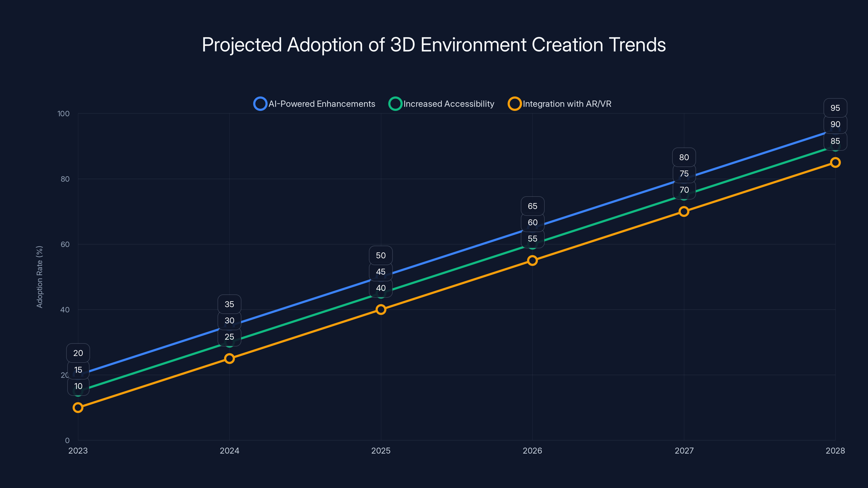Click the data label 65 at 2026
868x488 pixels.
pyautogui.click(x=532, y=206)
